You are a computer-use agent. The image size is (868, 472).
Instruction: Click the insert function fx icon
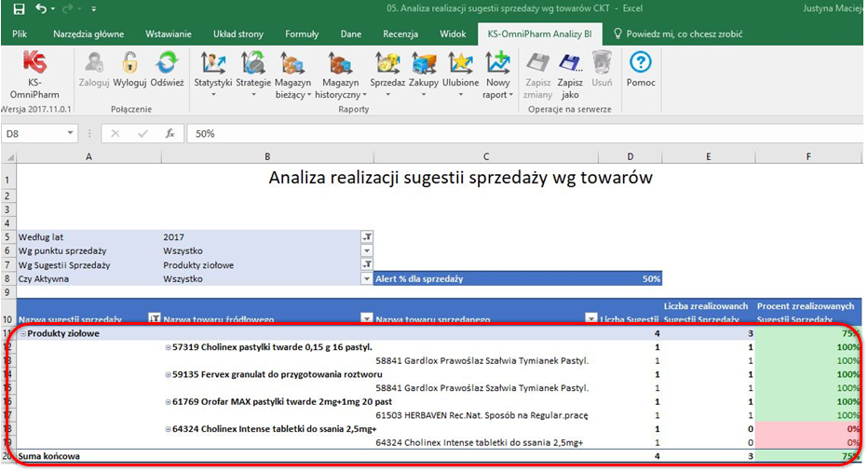click(x=170, y=133)
